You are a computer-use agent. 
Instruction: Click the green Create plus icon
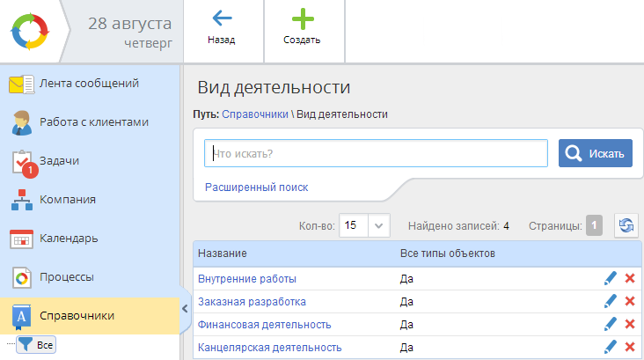coord(301,19)
